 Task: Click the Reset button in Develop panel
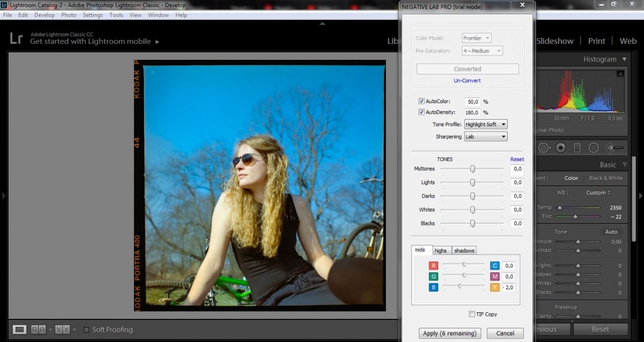pos(600,329)
